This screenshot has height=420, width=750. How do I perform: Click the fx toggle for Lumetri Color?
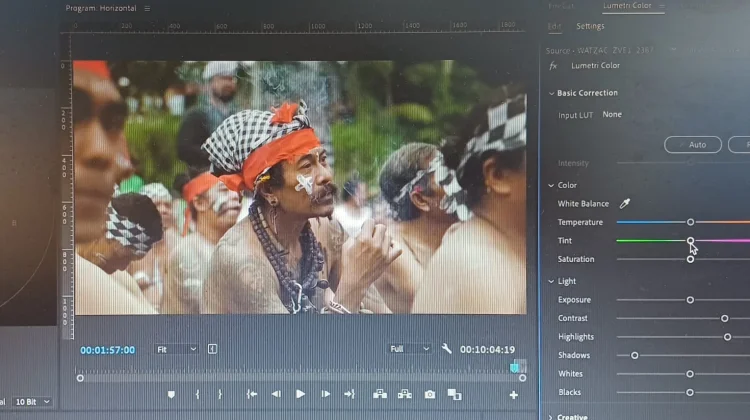click(553, 66)
